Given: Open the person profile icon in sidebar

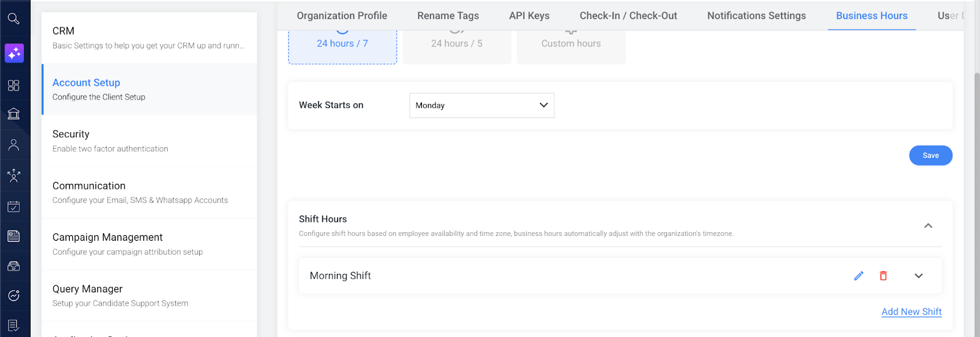Looking at the screenshot, I should coord(13,145).
